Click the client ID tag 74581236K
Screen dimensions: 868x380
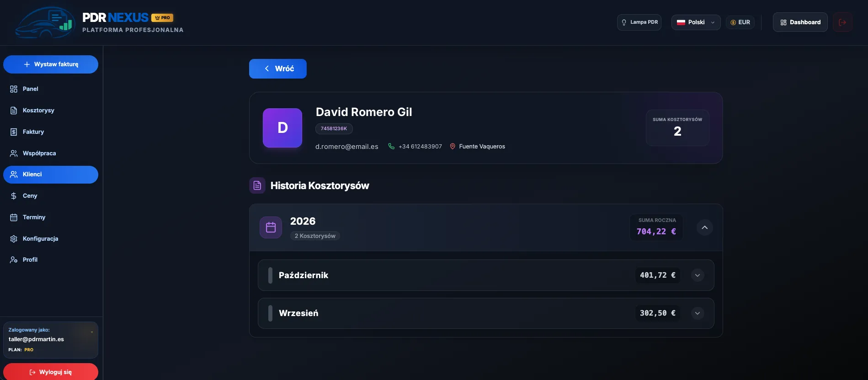point(334,129)
